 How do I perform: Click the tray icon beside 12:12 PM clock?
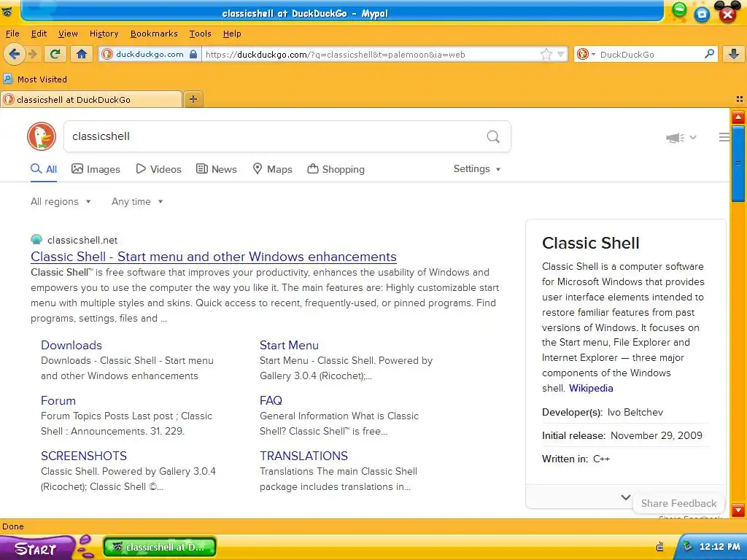pyautogui.click(x=687, y=546)
